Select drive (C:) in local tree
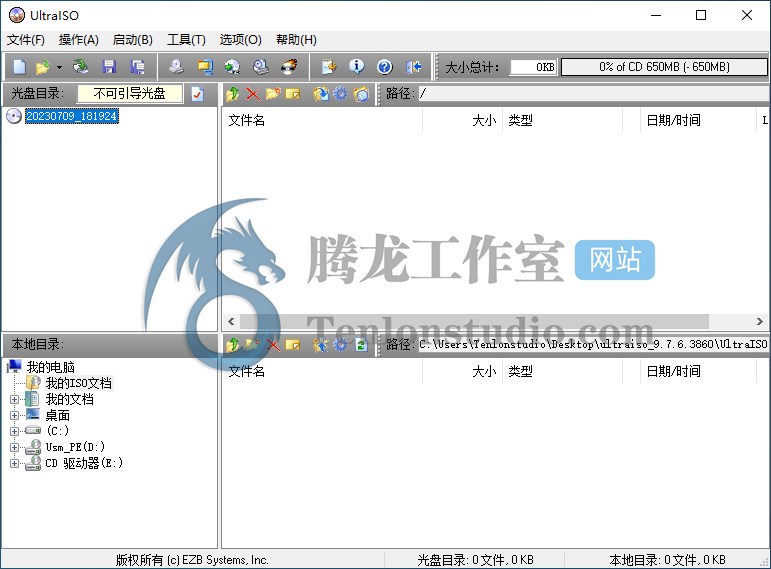The image size is (771, 569). tap(58, 431)
